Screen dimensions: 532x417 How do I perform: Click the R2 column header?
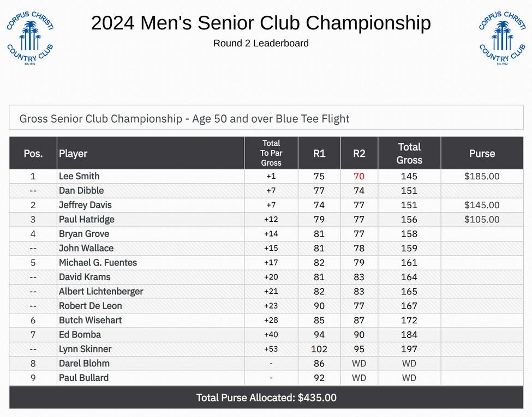359,153
